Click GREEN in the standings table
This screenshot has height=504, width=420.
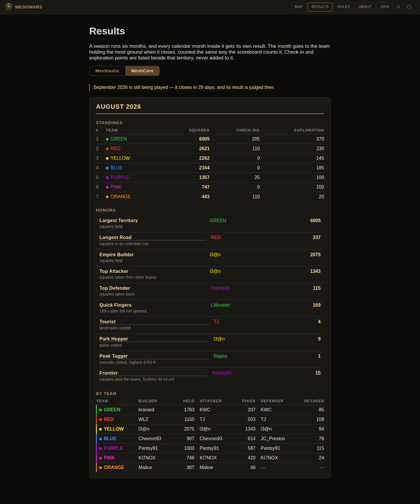pos(118,139)
